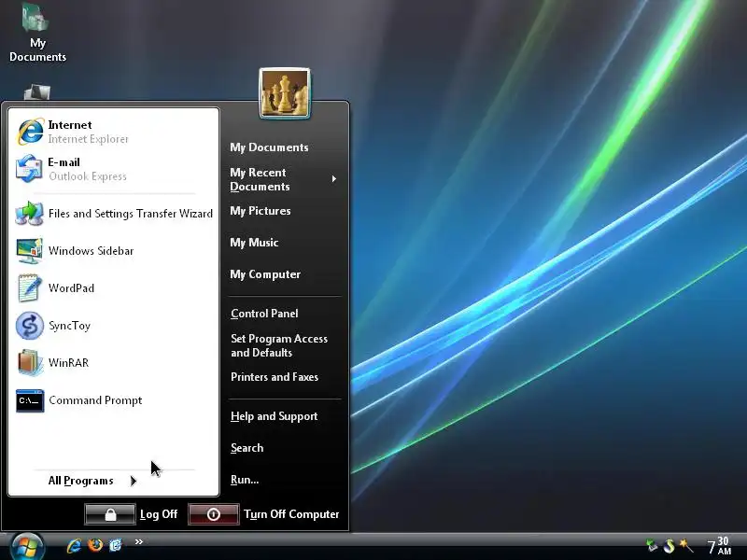This screenshot has height=560, width=747.
Task: Click the SyncToy-style S tray icon
Action: 669,546
